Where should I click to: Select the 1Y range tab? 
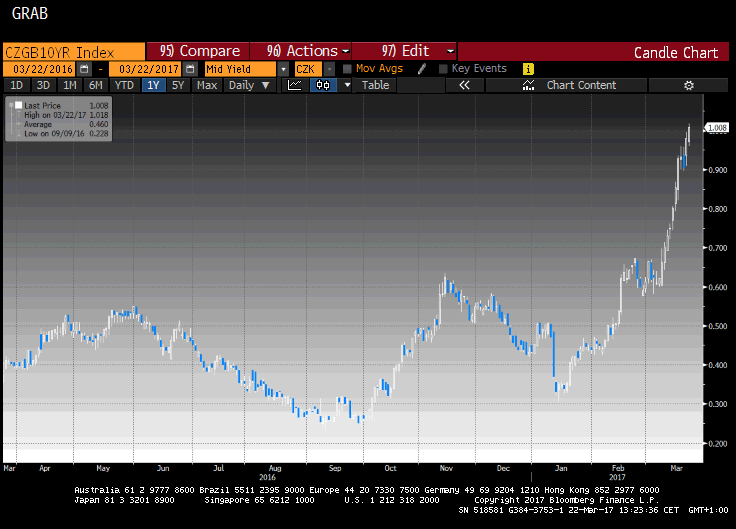pos(153,85)
